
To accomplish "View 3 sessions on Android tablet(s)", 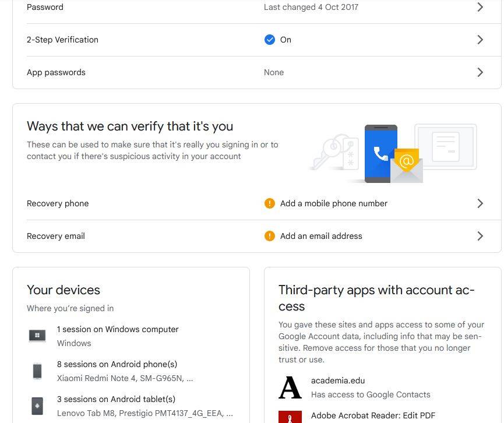I will point(116,399).
